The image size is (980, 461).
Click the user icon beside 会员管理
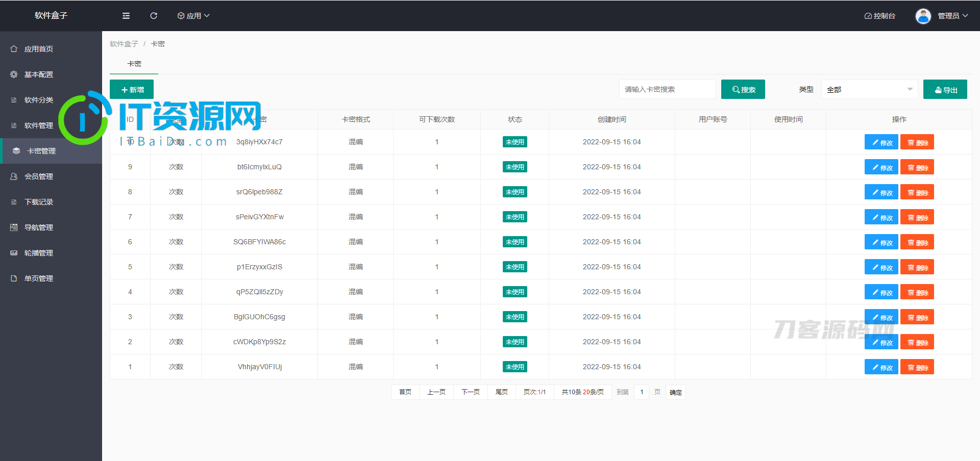point(14,176)
